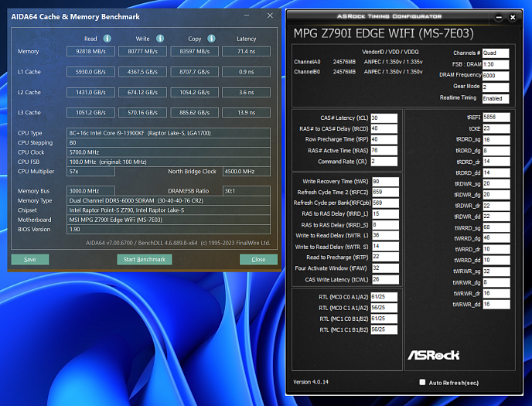Click the tWRWR_dd value field

tap(496, 304)
